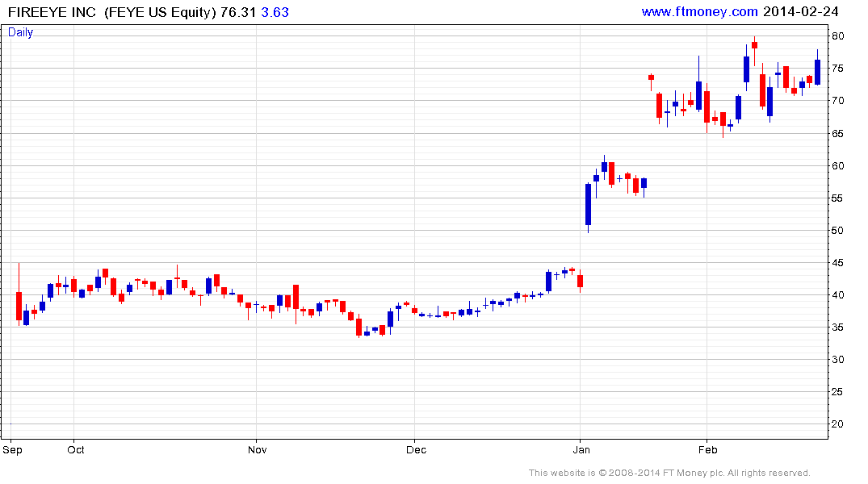
Task: Click the Jan label on time axis
Action: coord(581,449)
